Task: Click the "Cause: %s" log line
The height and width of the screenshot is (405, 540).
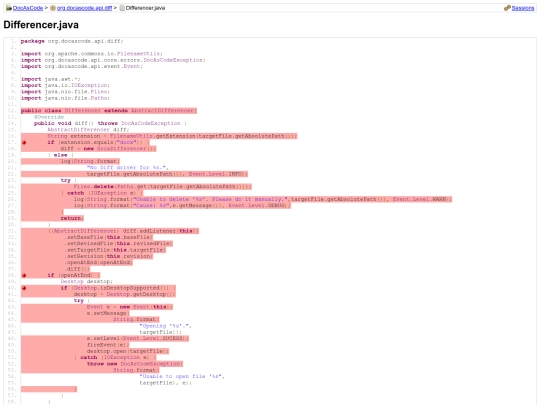Action: pyautogui.click(x=182, y=206)
